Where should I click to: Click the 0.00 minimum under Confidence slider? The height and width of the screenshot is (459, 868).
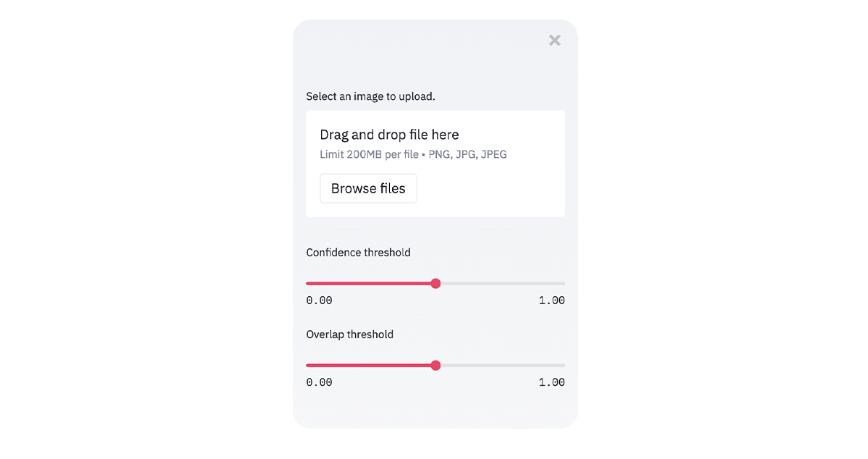pos(319,300)
